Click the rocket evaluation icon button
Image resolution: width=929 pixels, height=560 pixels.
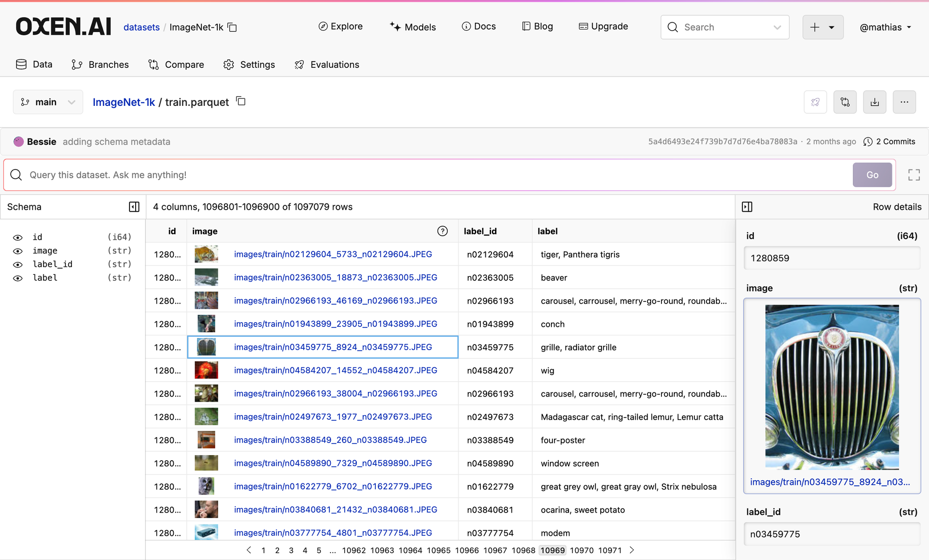coord(815,102)
